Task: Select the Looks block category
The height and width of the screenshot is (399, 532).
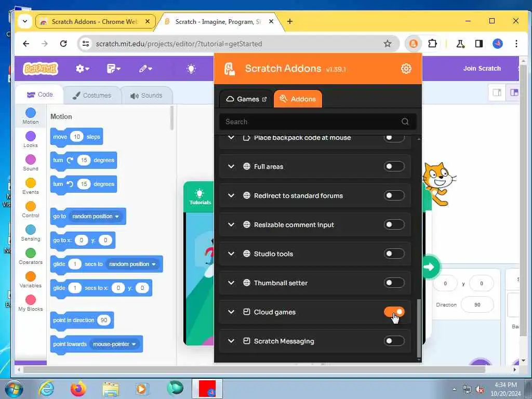Action: tap(31, 139)
